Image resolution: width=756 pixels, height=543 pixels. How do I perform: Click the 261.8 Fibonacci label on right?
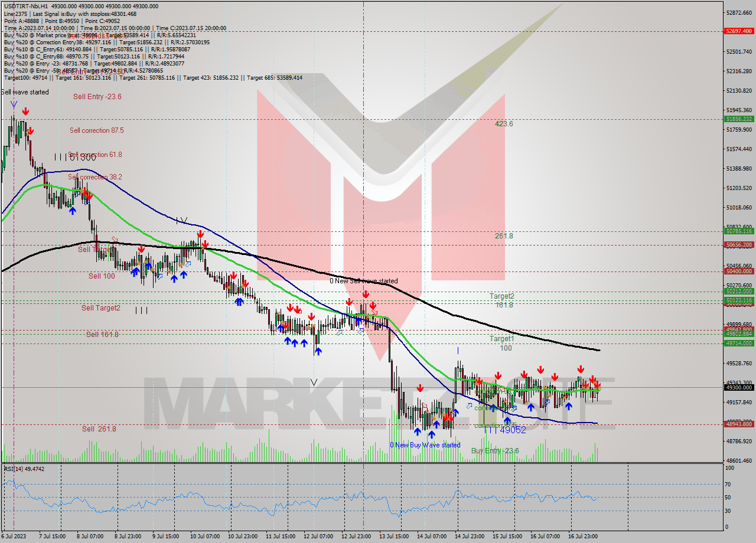[x=504, y=236]
